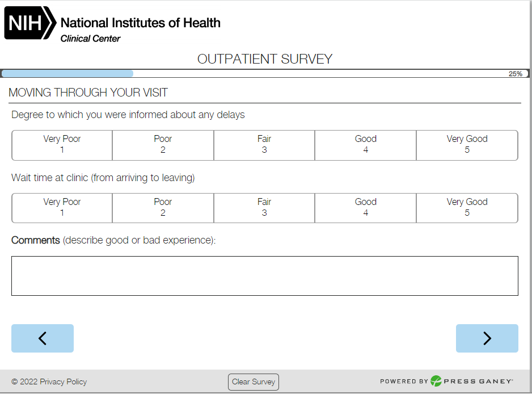Image resolution: width=532 pixels, height=394 pixels.
Task: Click the NIH logo in header
Action: 31,24
